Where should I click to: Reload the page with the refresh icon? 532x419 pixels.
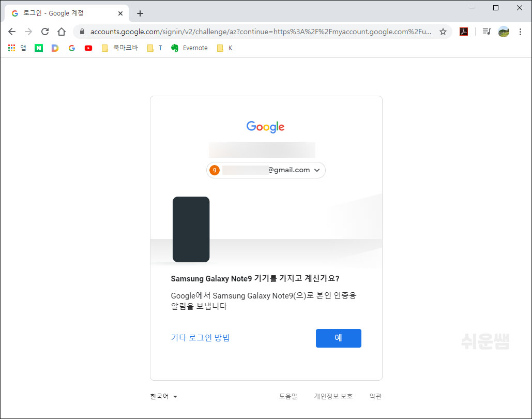[45, 32]
